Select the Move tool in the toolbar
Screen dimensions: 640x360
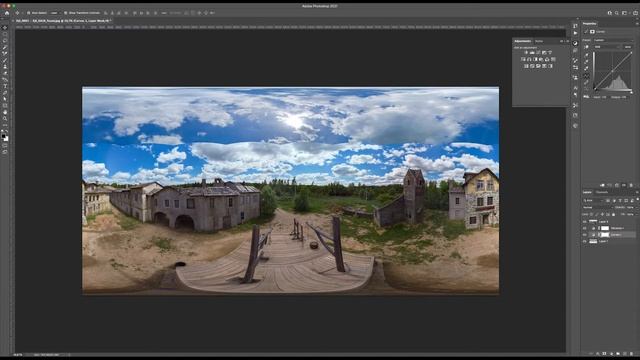(x=5, y=28)
